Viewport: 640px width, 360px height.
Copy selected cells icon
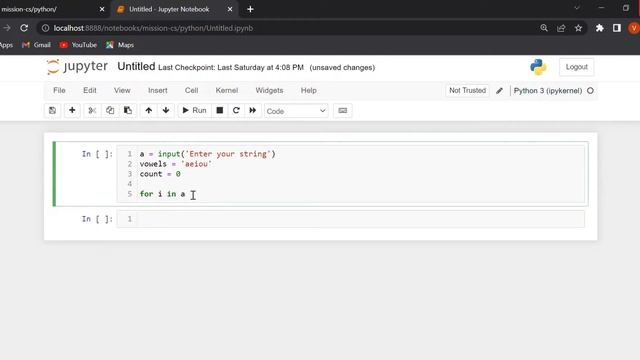click(110, 111)
